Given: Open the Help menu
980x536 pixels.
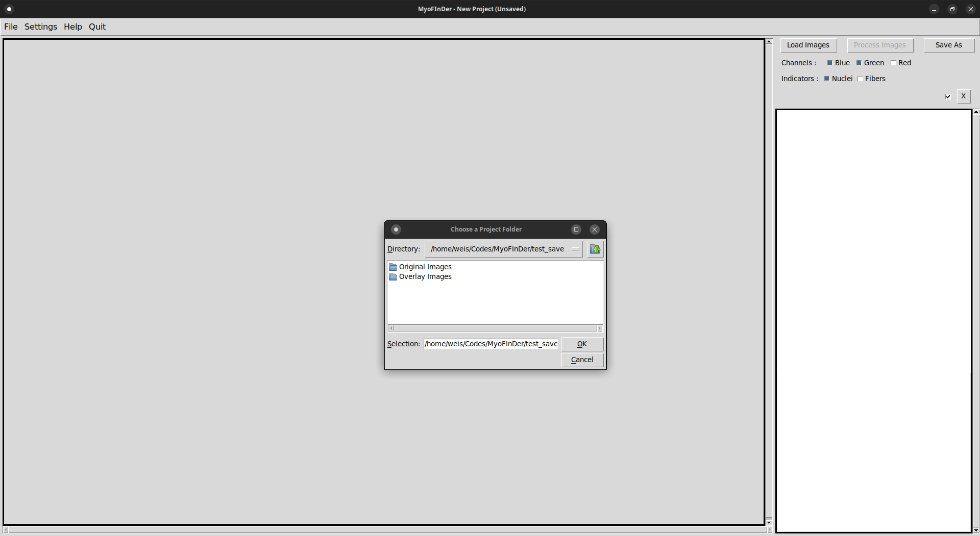Looking at the screenshot, I should 73,27.
